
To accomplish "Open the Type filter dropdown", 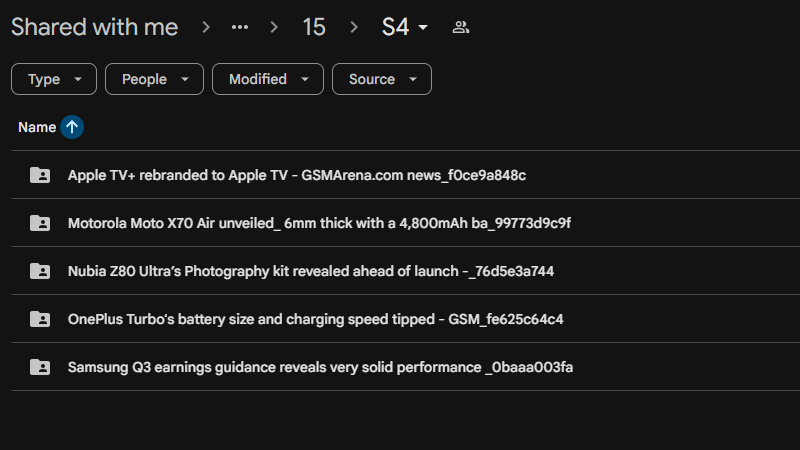I will pos(54,79).
